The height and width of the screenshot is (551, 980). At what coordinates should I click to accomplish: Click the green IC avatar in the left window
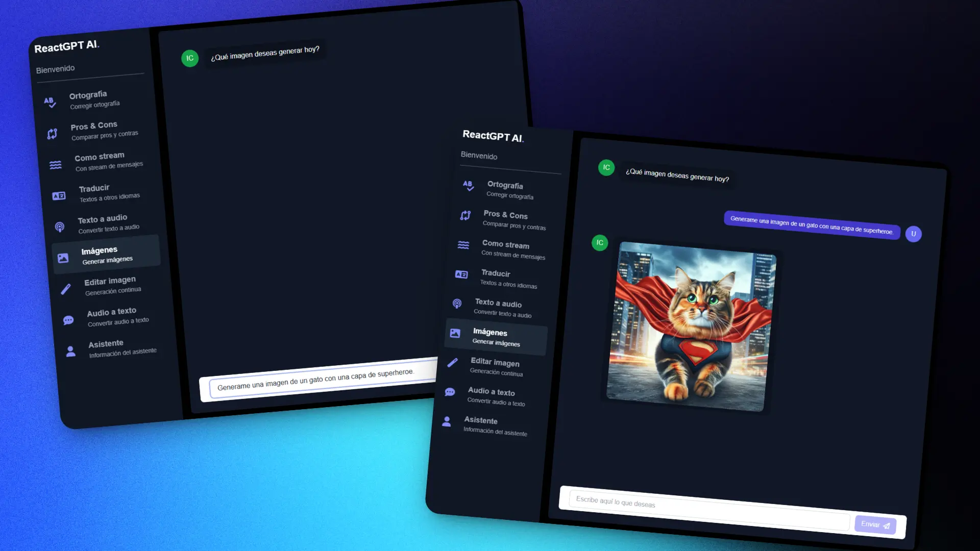[x=190, y=58]
